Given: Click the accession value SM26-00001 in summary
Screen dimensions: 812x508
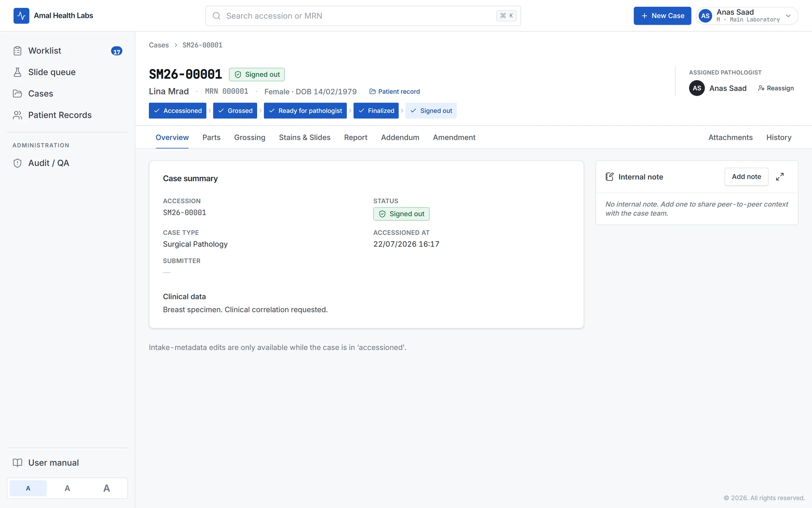Looking at the screenshot, I should (x=184, y=213).
